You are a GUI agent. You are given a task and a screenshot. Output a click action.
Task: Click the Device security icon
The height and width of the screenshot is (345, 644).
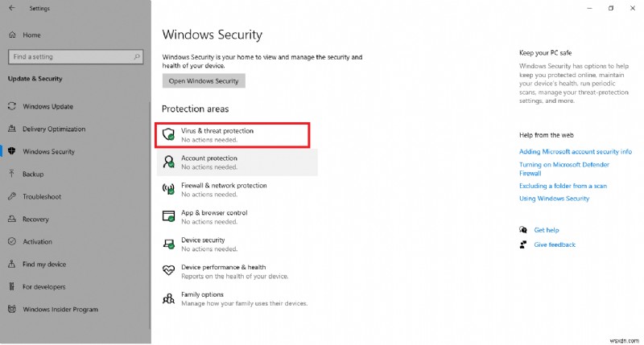point(168,244)
